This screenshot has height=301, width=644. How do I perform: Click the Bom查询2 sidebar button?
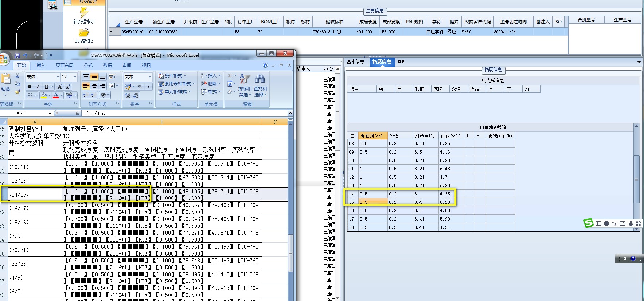[x=84, y=36]
